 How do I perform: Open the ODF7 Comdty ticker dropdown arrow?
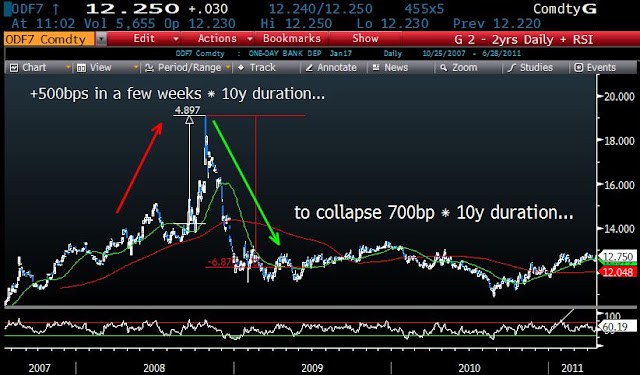point(101,40)
